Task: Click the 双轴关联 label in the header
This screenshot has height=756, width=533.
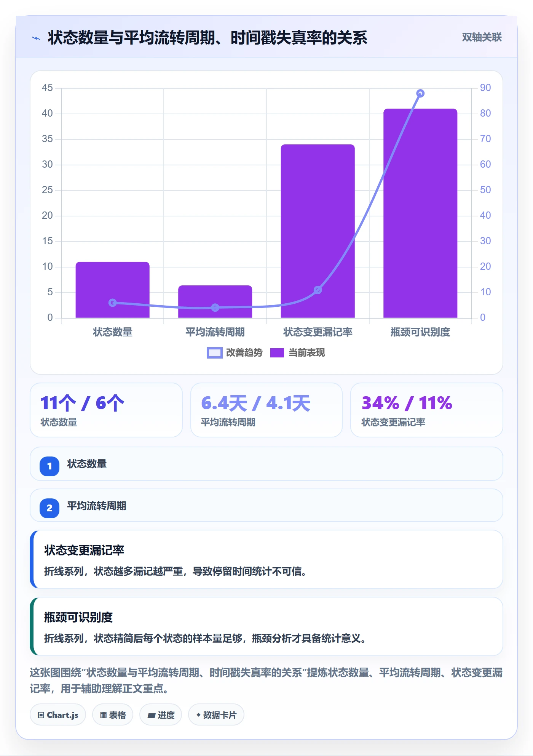Action: pyautogui.click(x=482, y=37)
